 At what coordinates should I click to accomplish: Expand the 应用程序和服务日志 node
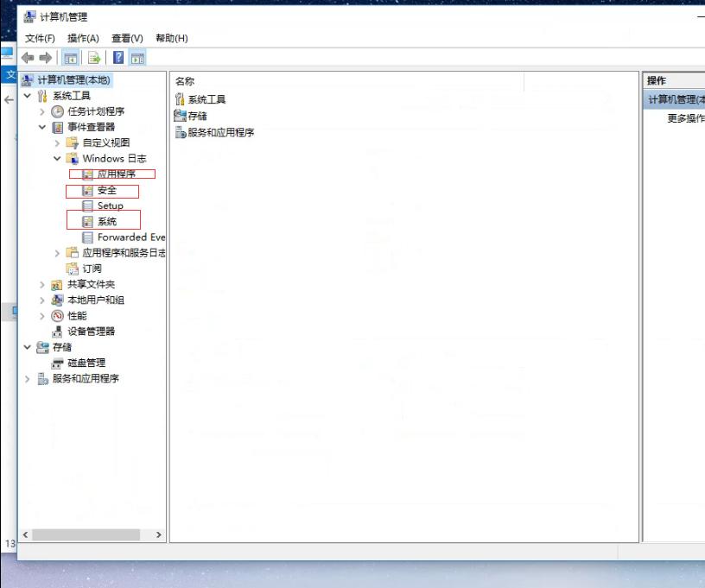click(x=57, y=253)
